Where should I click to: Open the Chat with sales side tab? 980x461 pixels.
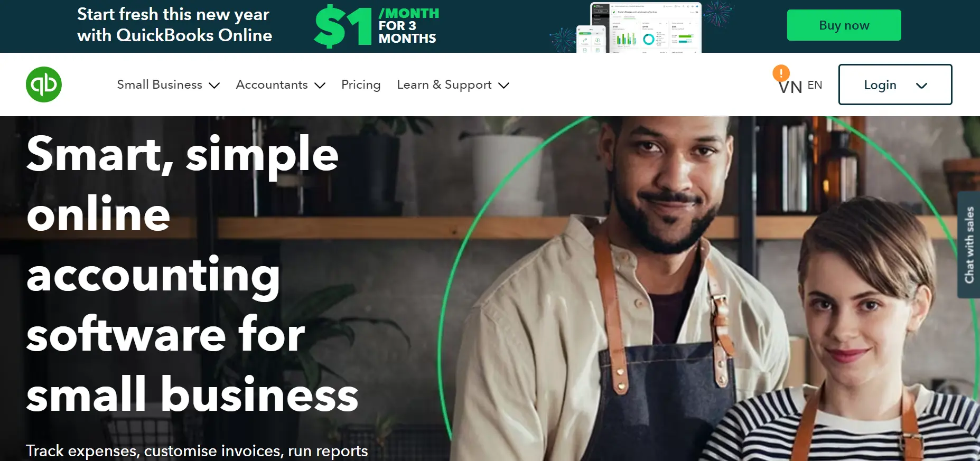click(x=969, y=245)
